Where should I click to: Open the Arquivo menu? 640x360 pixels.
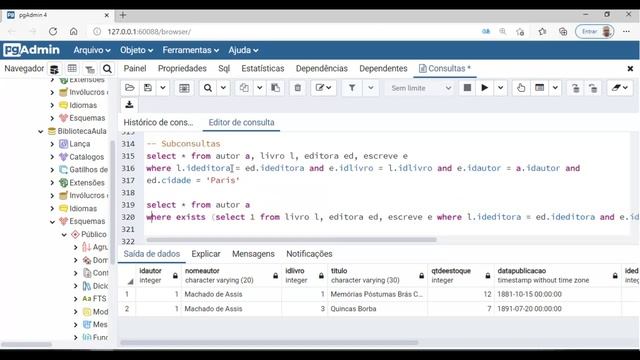(x=92, y=50)
